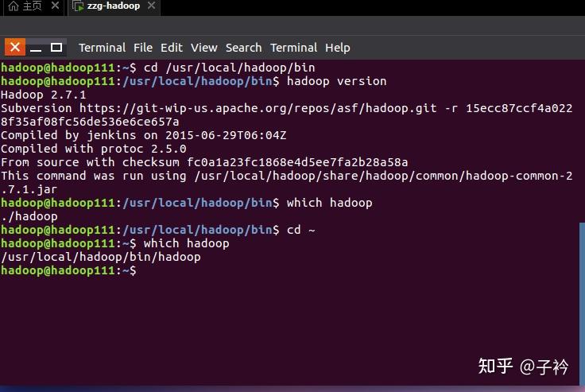Minimize the terminal window

(37, 47)
